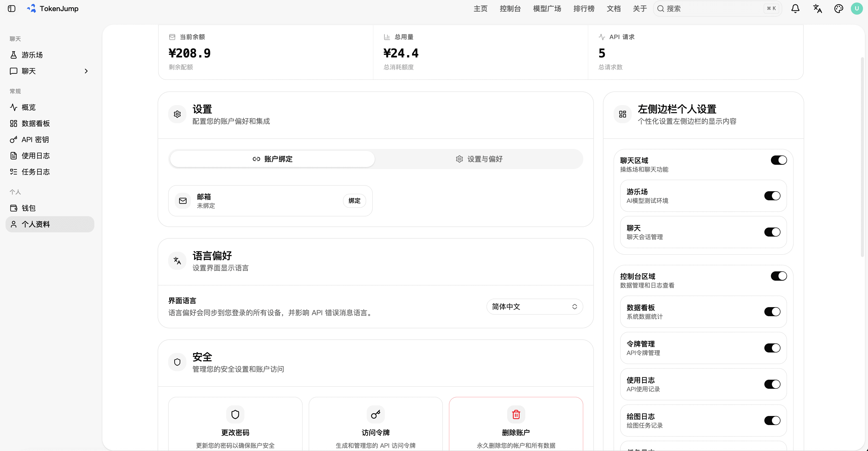This screenshot has width=868, height=451.
Task: Click the key icon in 访问令牌 card
Action: [375, 414]
